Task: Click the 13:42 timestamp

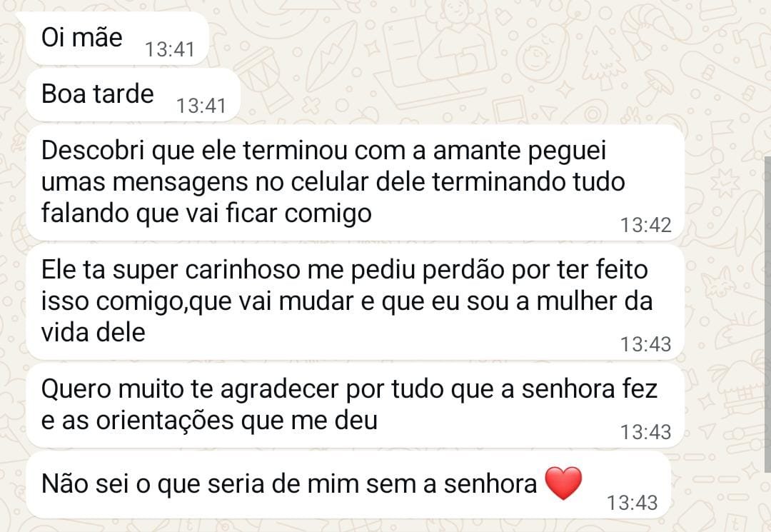Action: [645, 225]
